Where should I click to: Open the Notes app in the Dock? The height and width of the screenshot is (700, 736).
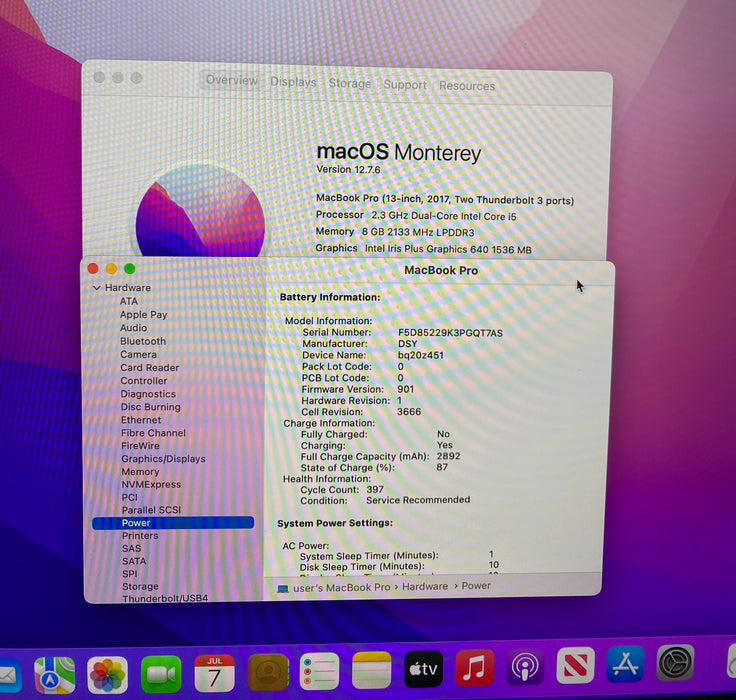[371, 670]
